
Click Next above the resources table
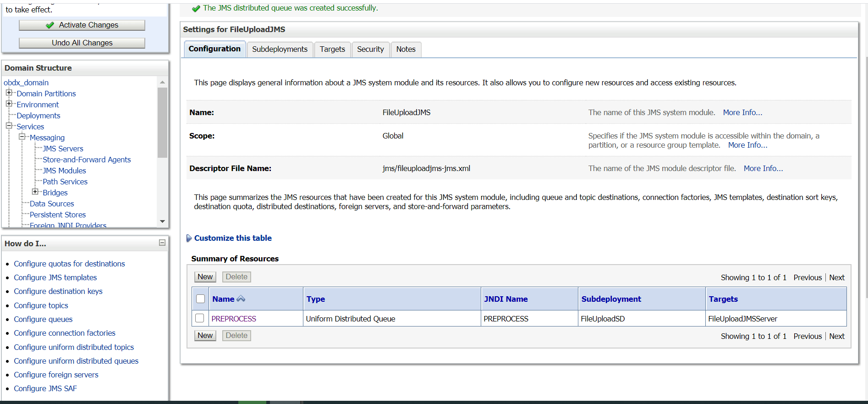(837, 277)
